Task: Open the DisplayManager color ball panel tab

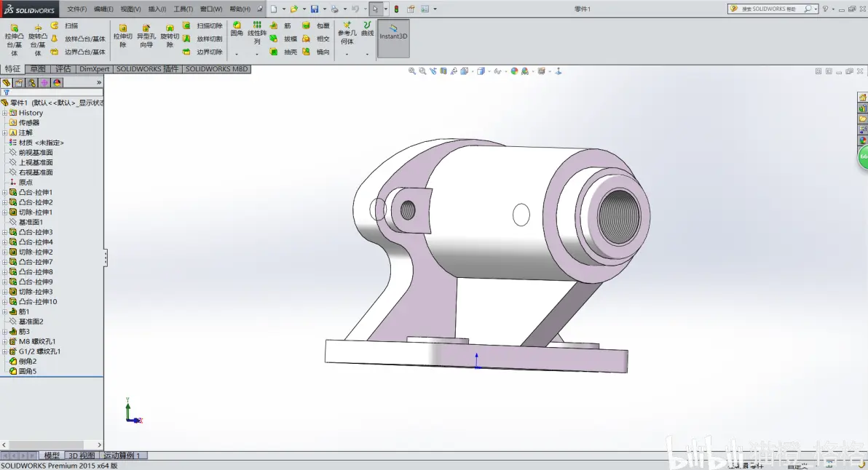Action: click(57, 83)
